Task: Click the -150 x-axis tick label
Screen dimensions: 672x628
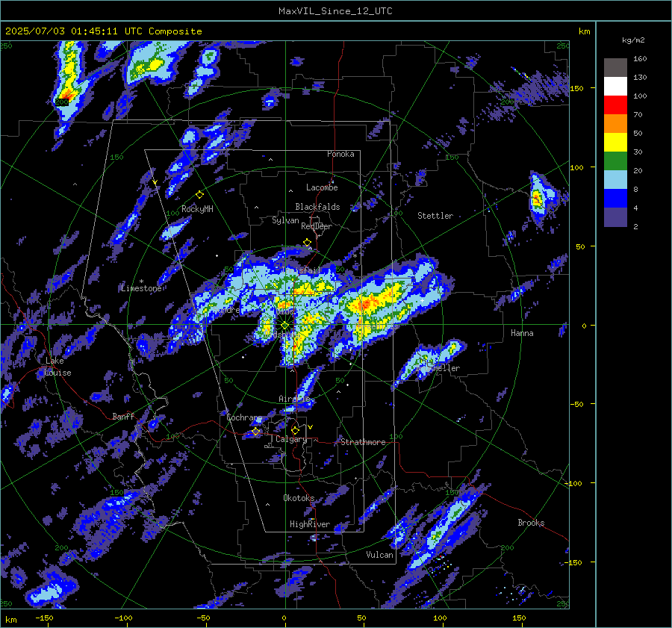Action: 44,618
